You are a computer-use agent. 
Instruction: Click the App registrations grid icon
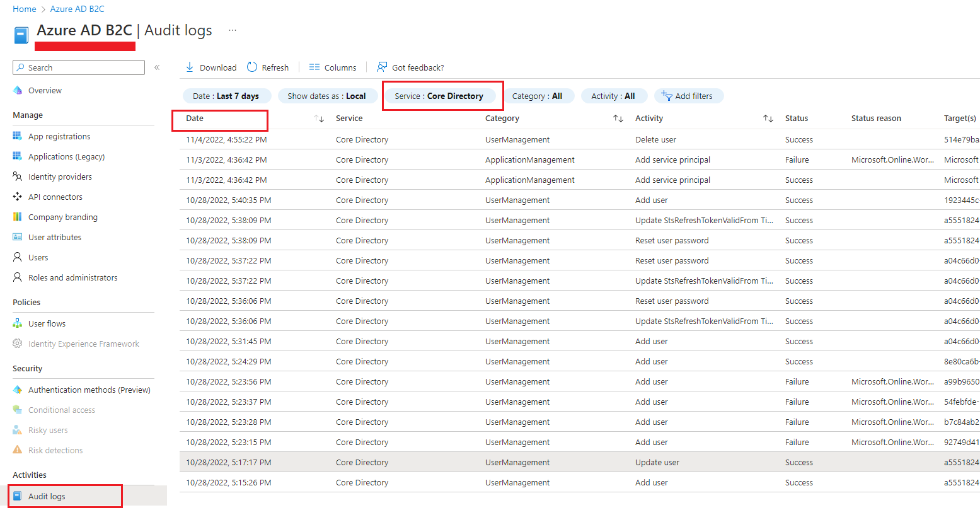point(18,136)
